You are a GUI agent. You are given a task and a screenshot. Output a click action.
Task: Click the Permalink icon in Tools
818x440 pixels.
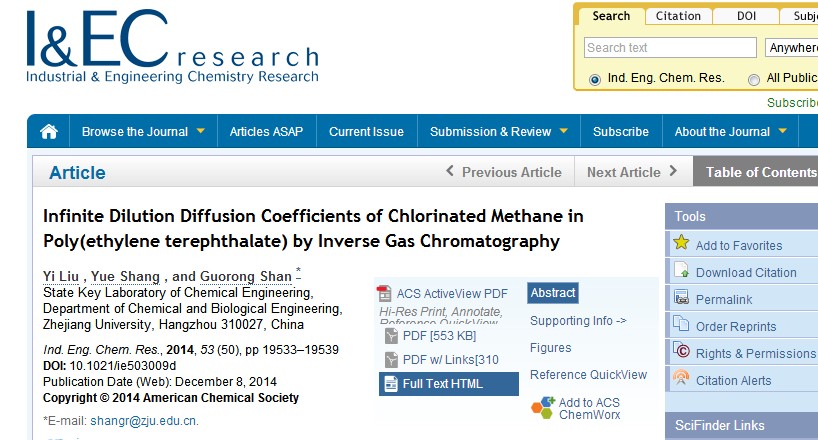pos(681,298)
